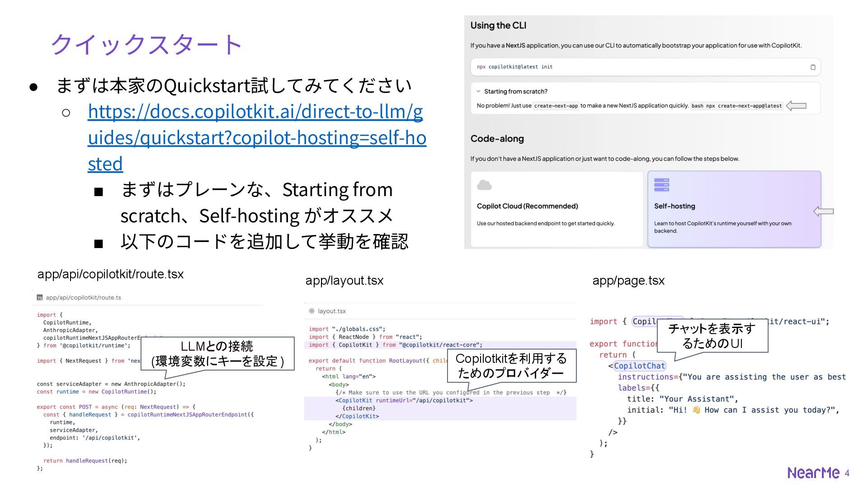The width and height of the screenshot is (868, 488).
Task: Click the arrow pointing at create-next-app command
Action: click(x=796, y=106)
